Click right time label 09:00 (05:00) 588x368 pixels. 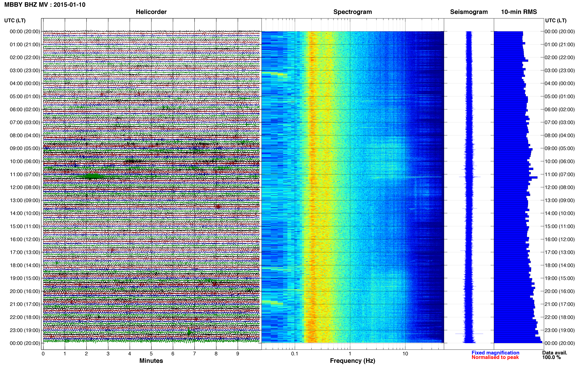tap(560, 148)
